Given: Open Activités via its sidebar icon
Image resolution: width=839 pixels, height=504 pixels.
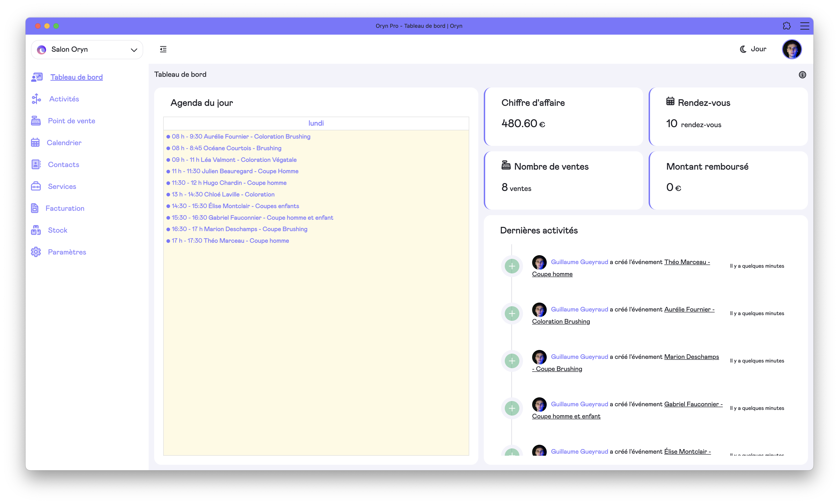Looking at the screenshot, I should (x=36, y=99).
